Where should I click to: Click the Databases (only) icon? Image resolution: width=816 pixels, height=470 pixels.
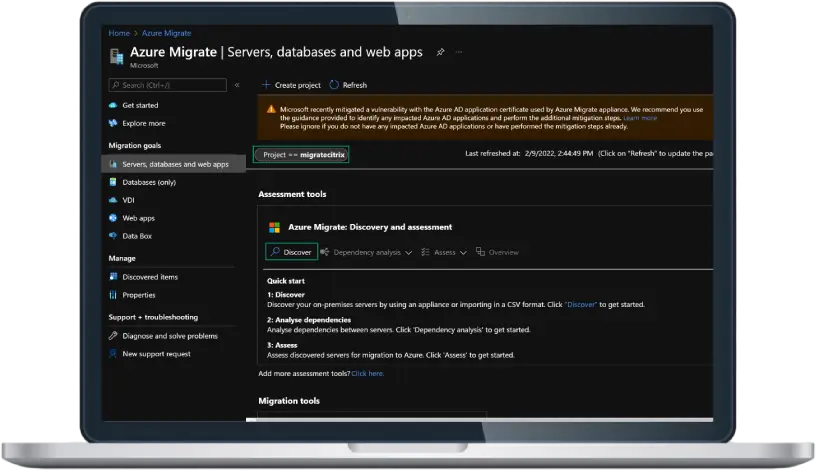tap(113, 182)
